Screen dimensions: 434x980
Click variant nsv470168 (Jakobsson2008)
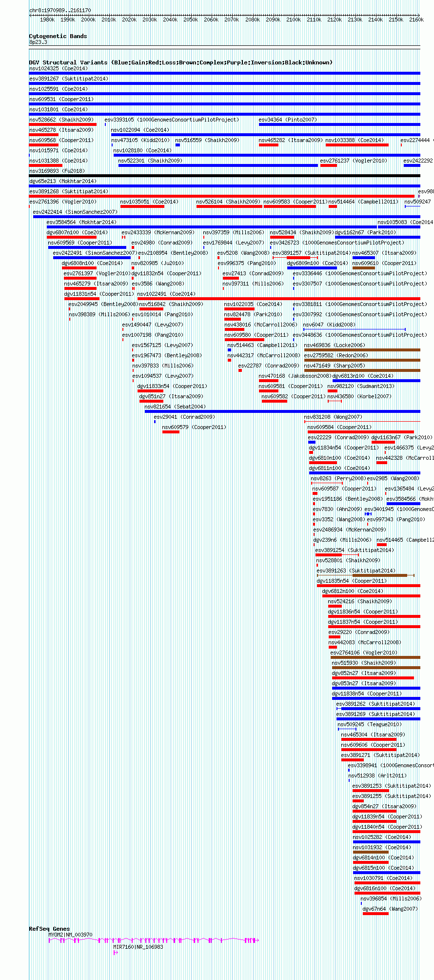295,376
